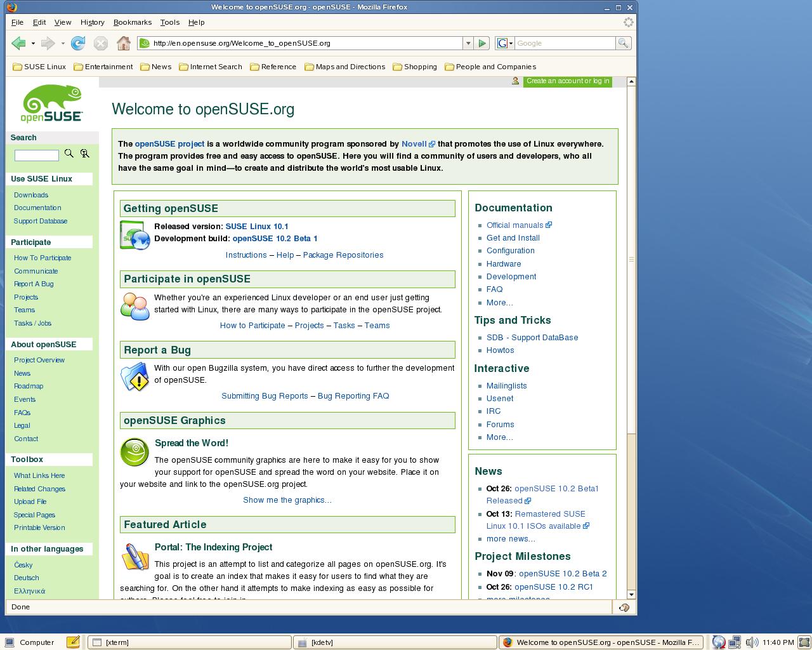
Task: Click the sidebar search magnifier icon
Action: click(x=69, y=154)
